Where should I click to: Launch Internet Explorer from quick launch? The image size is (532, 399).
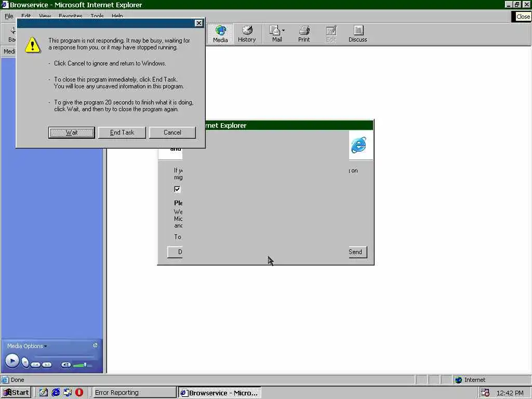pyautogui.click(x=56, y=392)
